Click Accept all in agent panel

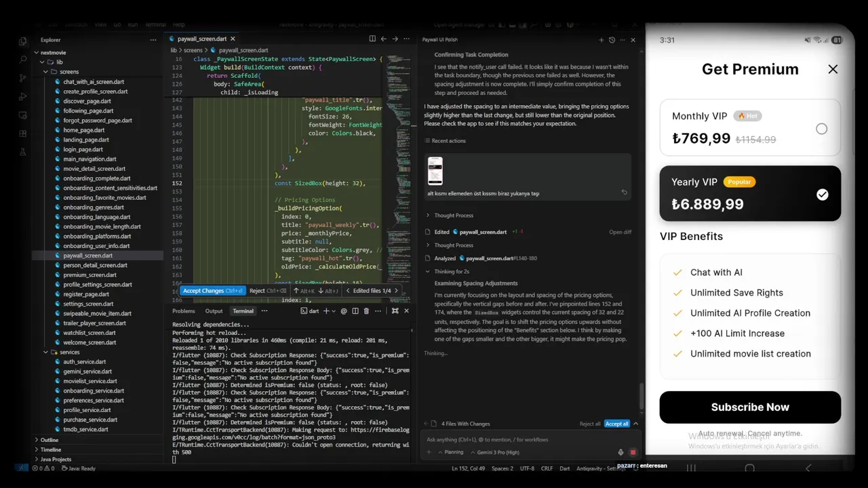click(617, 424)
